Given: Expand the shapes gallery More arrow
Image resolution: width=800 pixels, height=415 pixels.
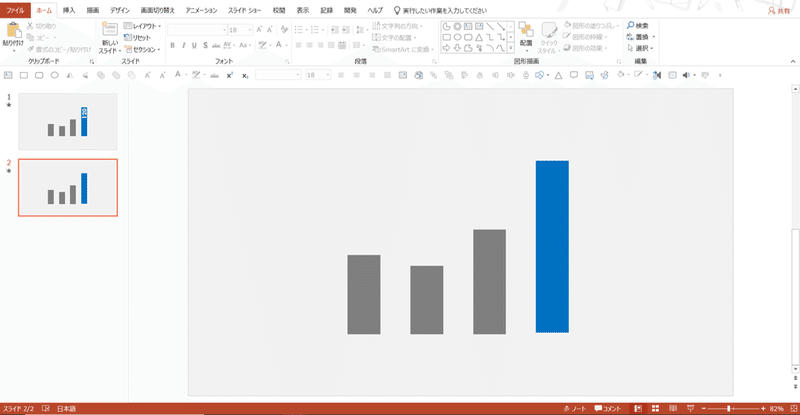Looking at the screenshot, I should click(511, 48).
